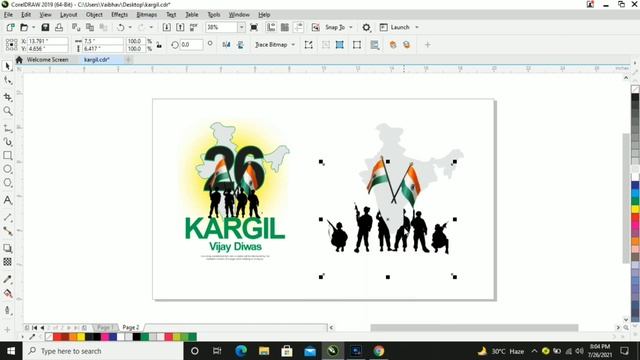This screenshot has width=640, height=360.
Task: Click the Full-screen preview icon
Action: pos(253,27)
